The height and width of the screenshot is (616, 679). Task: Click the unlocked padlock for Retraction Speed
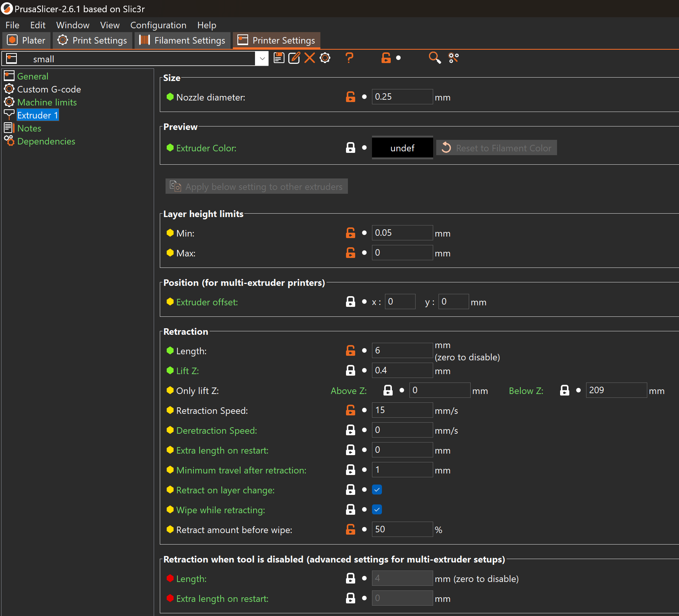point(351,410)
